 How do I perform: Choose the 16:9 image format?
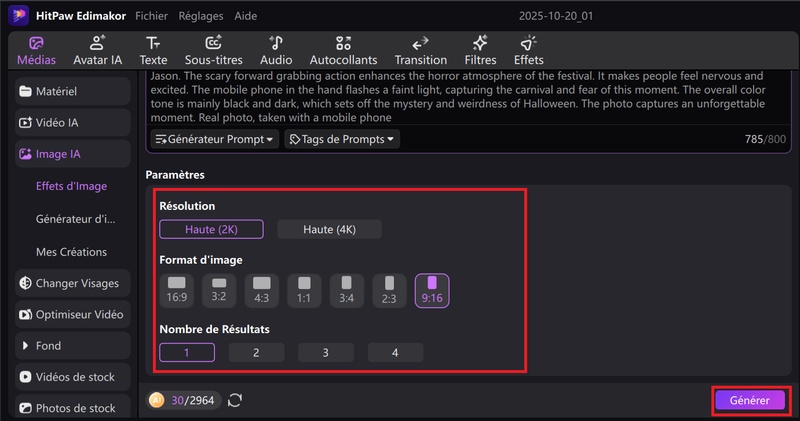pyautogui.click(x=177, y=290)
